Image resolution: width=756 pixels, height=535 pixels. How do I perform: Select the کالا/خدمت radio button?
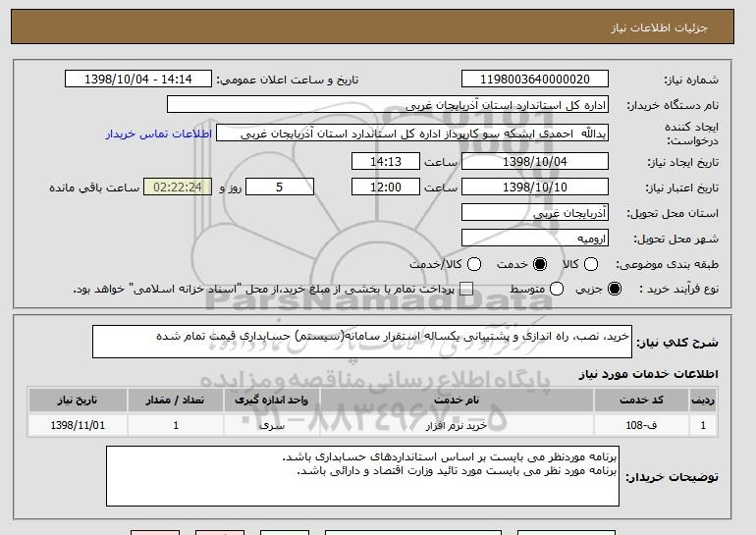tap(474, 264)
